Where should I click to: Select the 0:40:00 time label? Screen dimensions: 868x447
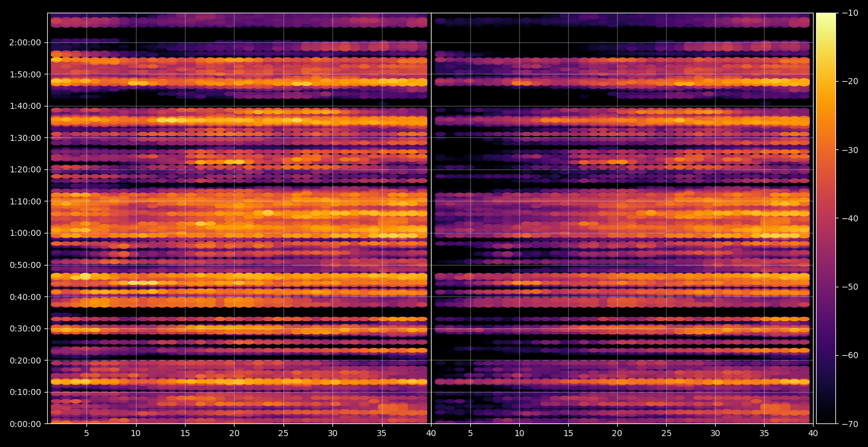pos(25,297)
